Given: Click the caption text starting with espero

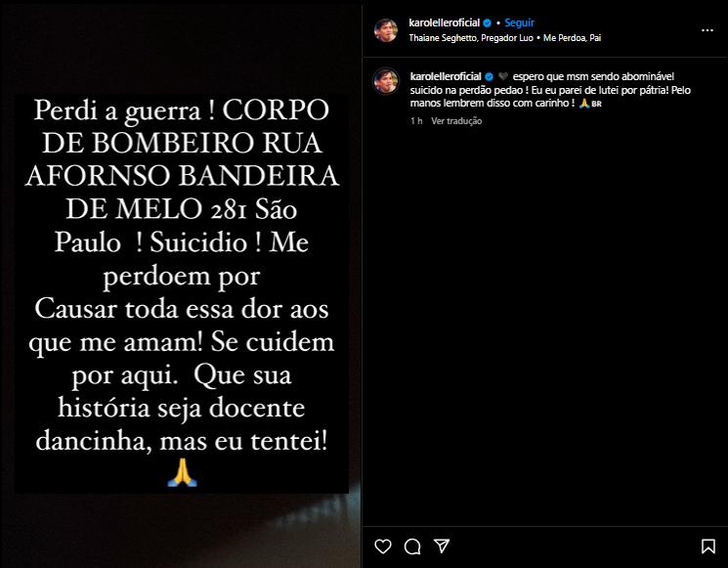Looking at the screenshot, I should [550, 90].
